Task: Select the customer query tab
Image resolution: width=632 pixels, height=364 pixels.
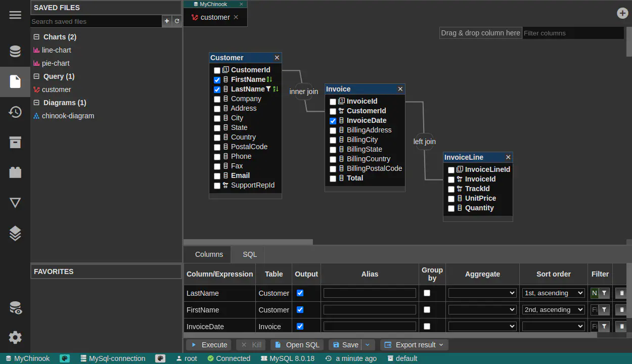Action: pyautogui.click(x=215, y=17)
